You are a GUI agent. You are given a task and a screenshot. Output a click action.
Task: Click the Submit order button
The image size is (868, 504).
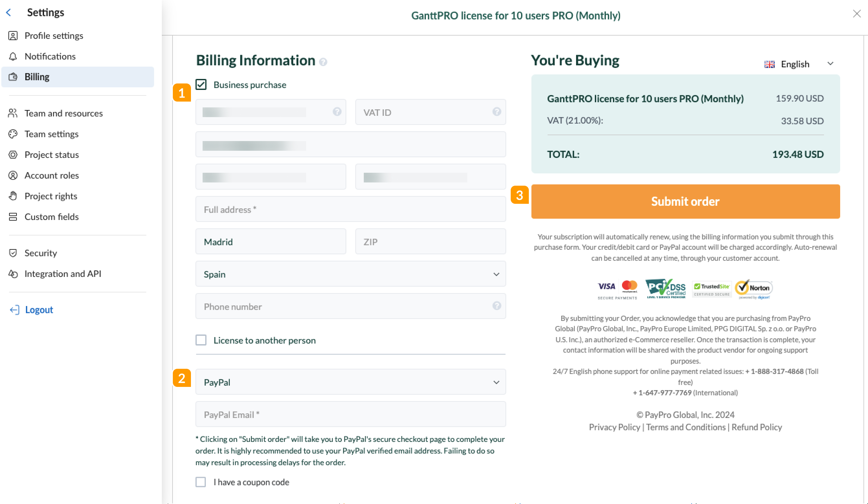pos(685,202)
